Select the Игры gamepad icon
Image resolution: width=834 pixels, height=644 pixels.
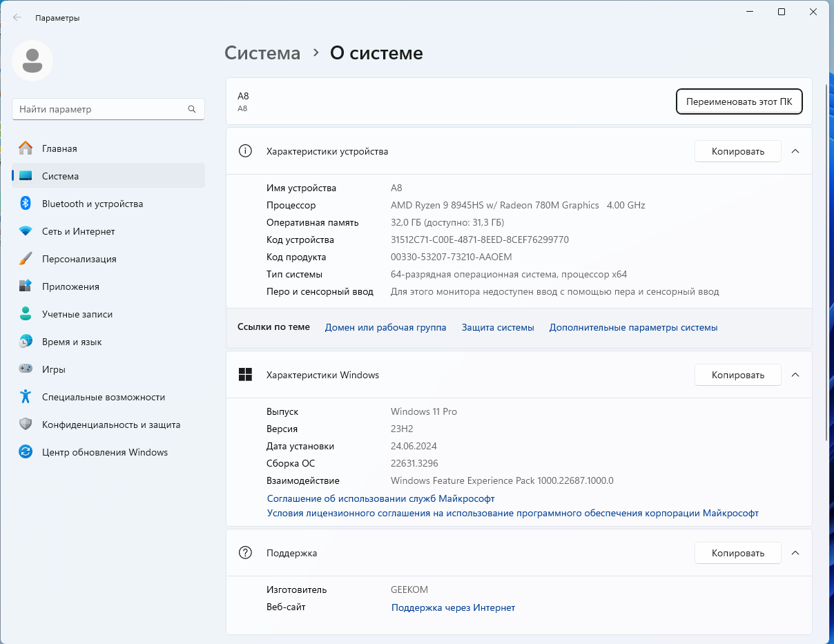(x=26, y=369)
